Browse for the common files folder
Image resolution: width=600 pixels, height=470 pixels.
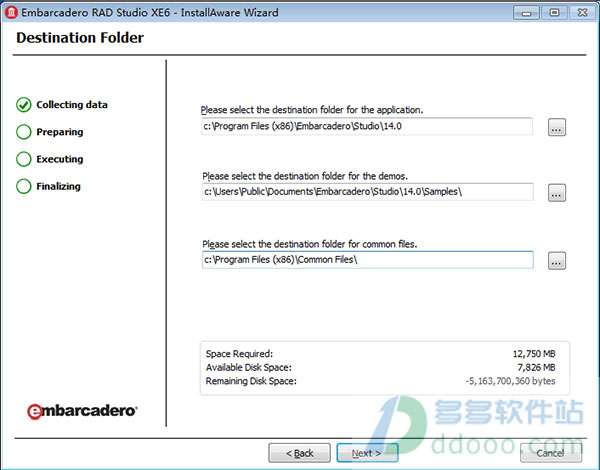click(557, 261)
